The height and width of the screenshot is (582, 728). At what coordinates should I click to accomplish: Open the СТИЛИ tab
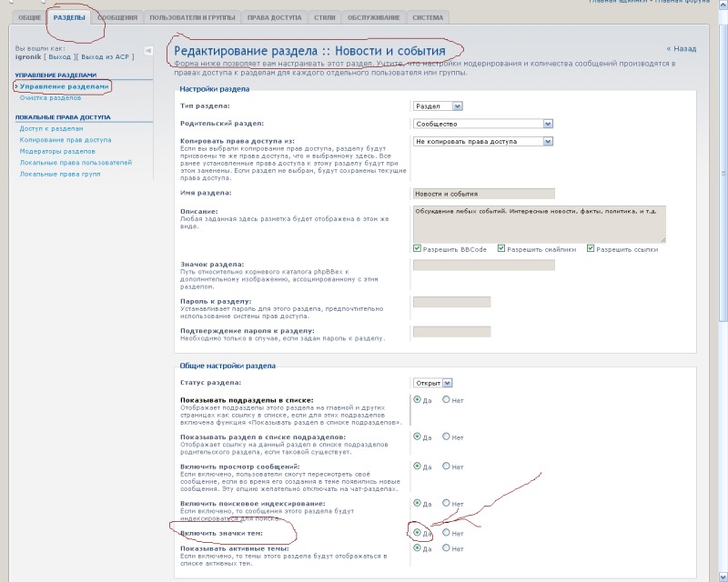324,17
